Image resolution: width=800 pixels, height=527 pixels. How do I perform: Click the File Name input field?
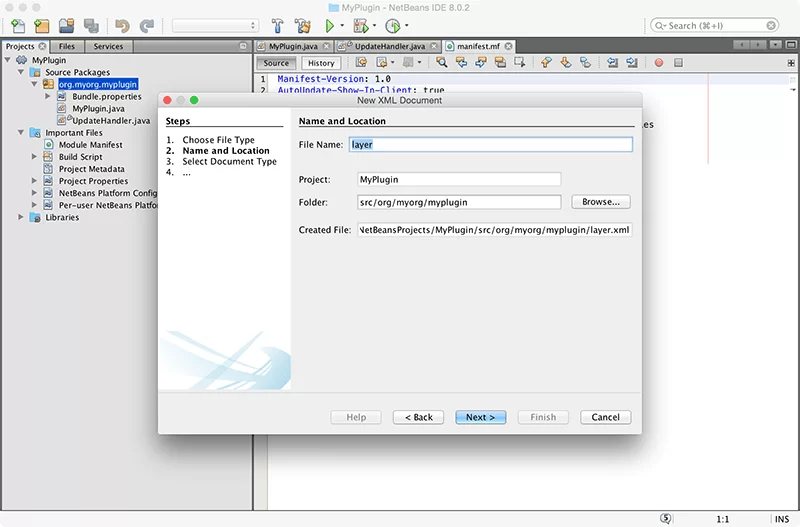pyautogui.click(x=491, y=144)
